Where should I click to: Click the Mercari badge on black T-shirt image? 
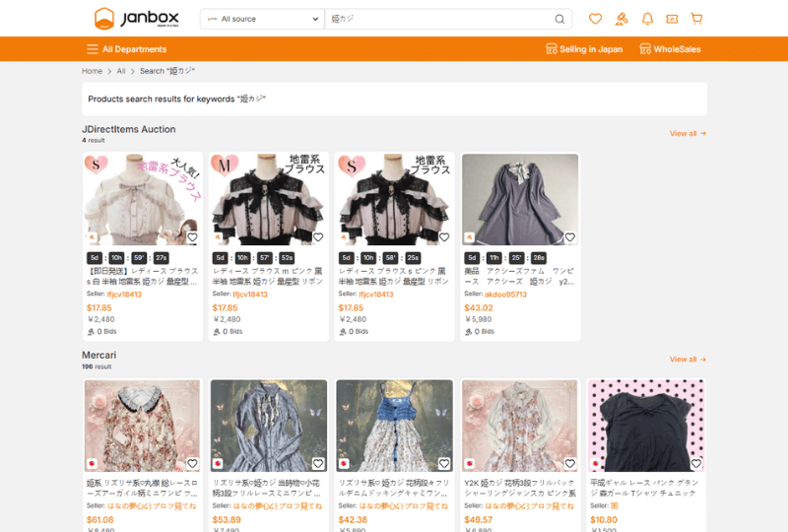(x=595, y=463)
